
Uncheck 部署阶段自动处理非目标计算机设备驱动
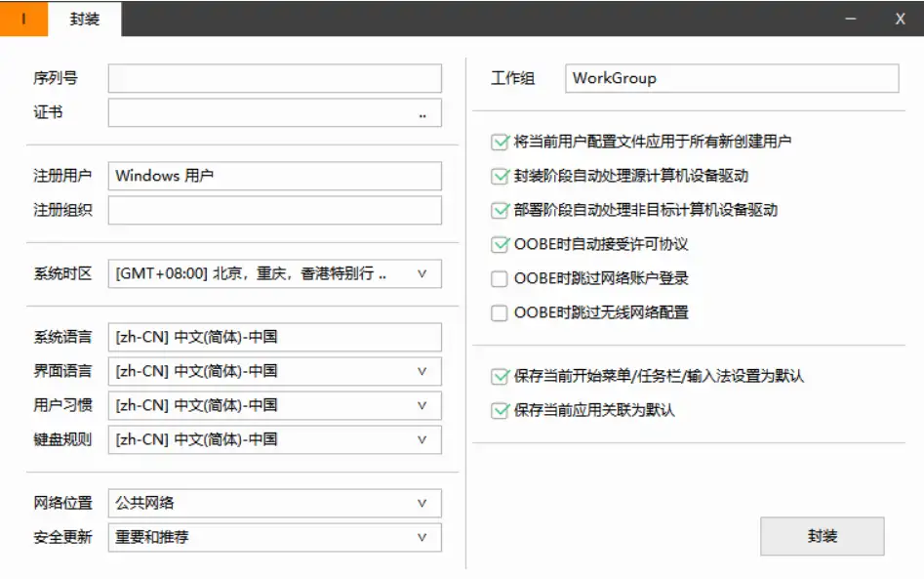(x=500, y=211)
